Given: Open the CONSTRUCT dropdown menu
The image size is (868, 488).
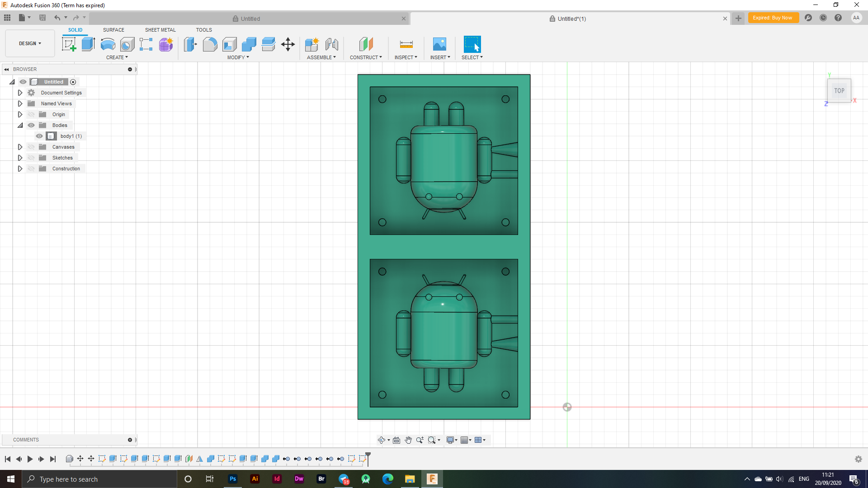Looking at the screenshot, I should pyautogui.click(x=366, y=57).
